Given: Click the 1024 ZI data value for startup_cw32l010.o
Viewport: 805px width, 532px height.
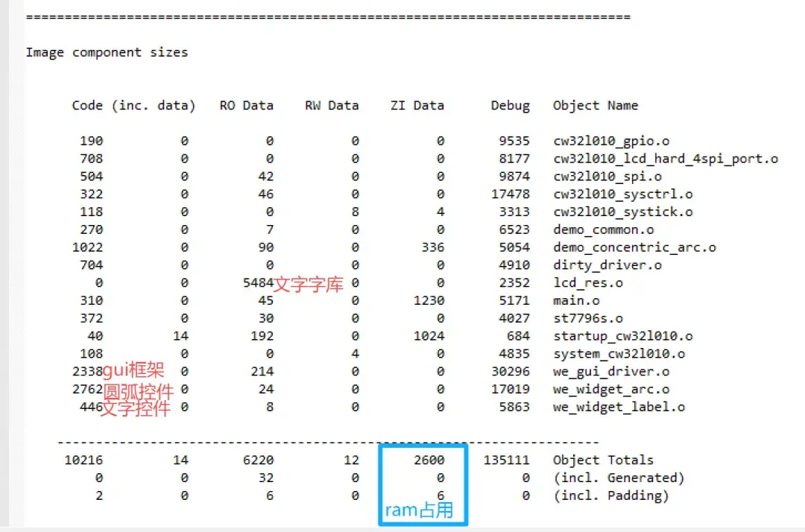Looking at the screenshot, I should click(429, 336).
